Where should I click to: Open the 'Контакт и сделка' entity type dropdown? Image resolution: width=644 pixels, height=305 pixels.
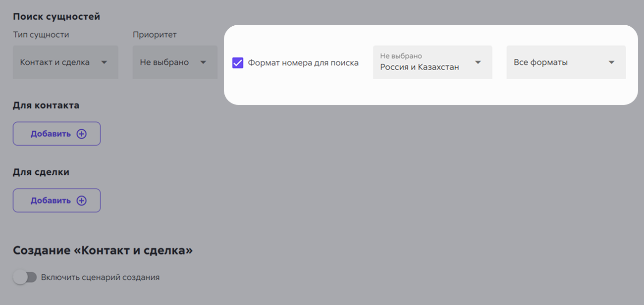coord(65,62)
